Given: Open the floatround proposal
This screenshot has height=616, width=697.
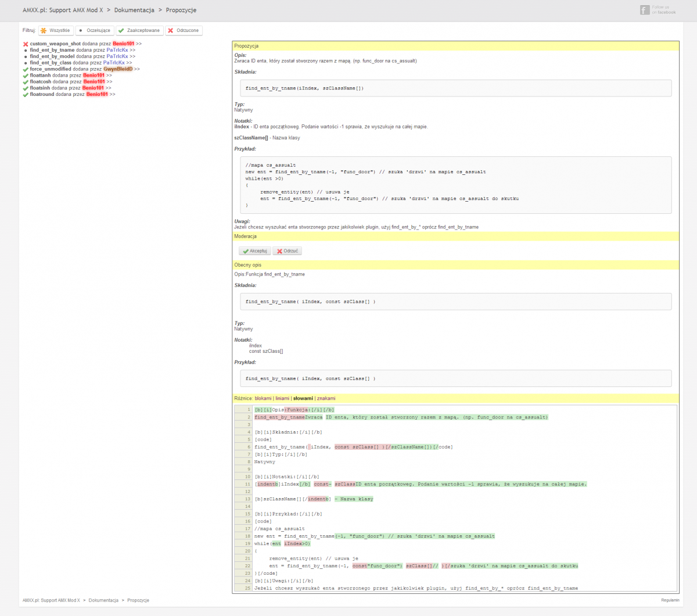Looking at the screenshot, I should 42,95.
